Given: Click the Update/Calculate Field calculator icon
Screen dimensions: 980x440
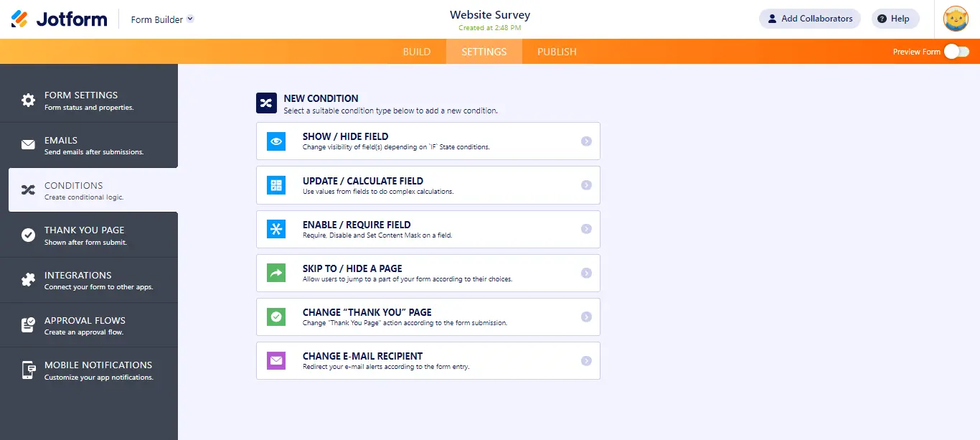Looking at the screenshot, I should coord(276,185).
